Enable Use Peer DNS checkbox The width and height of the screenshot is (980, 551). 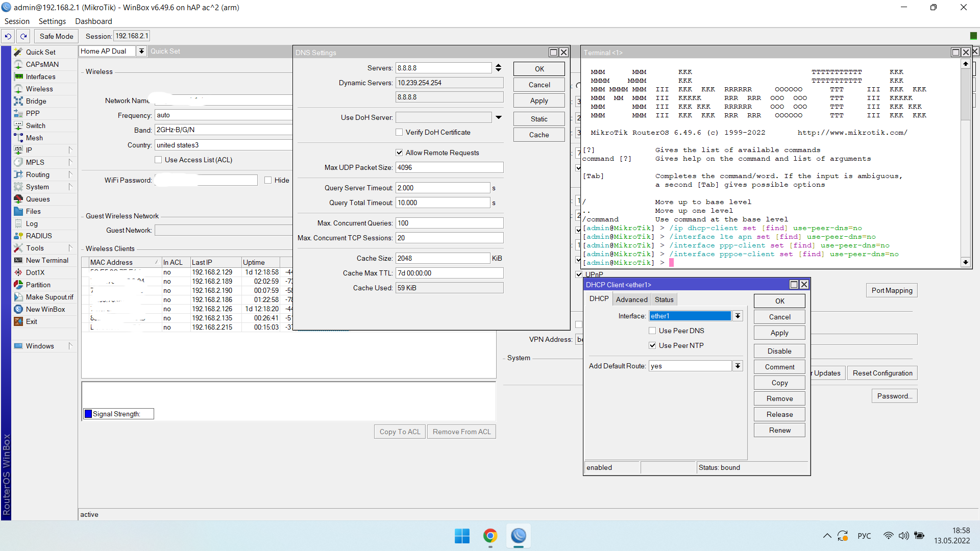tap(652, 331)
